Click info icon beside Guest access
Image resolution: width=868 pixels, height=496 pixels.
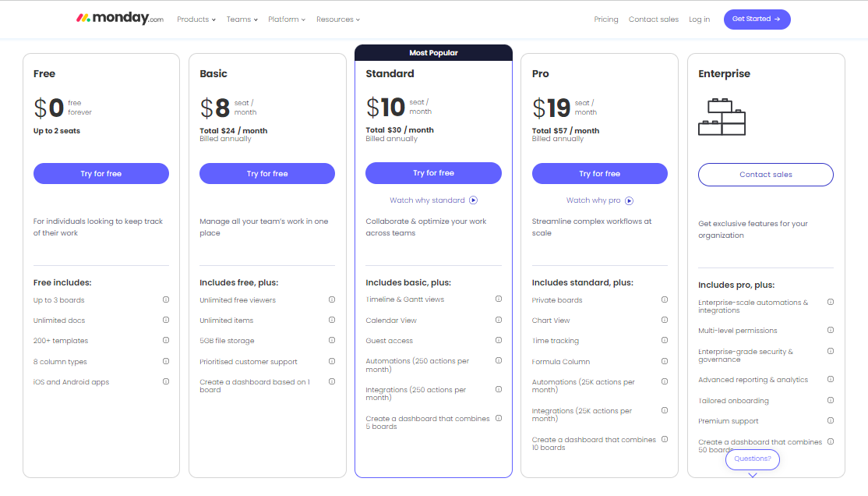[x=499, y=341]
